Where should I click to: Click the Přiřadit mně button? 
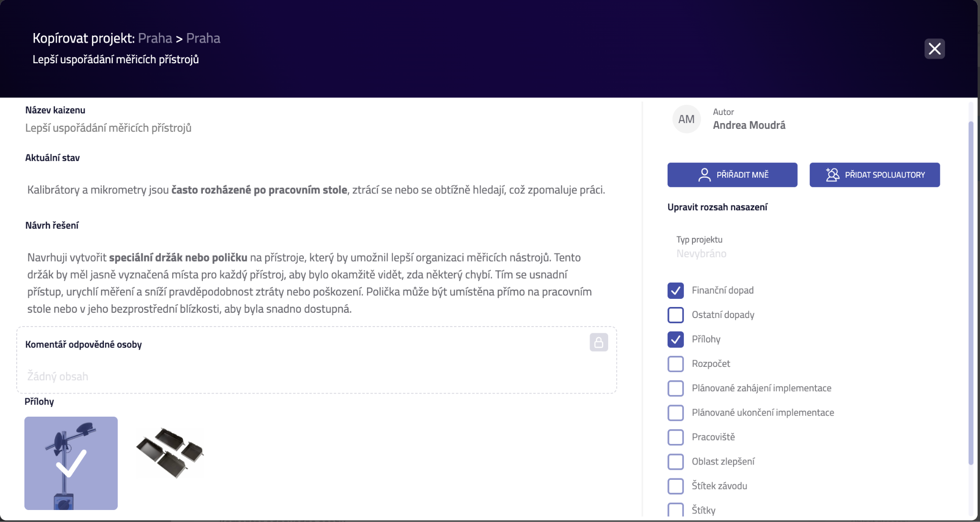point(732,175)
